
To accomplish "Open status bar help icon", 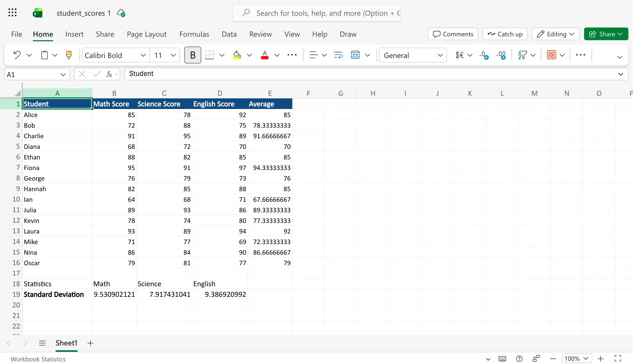I will tap(519, 359).
